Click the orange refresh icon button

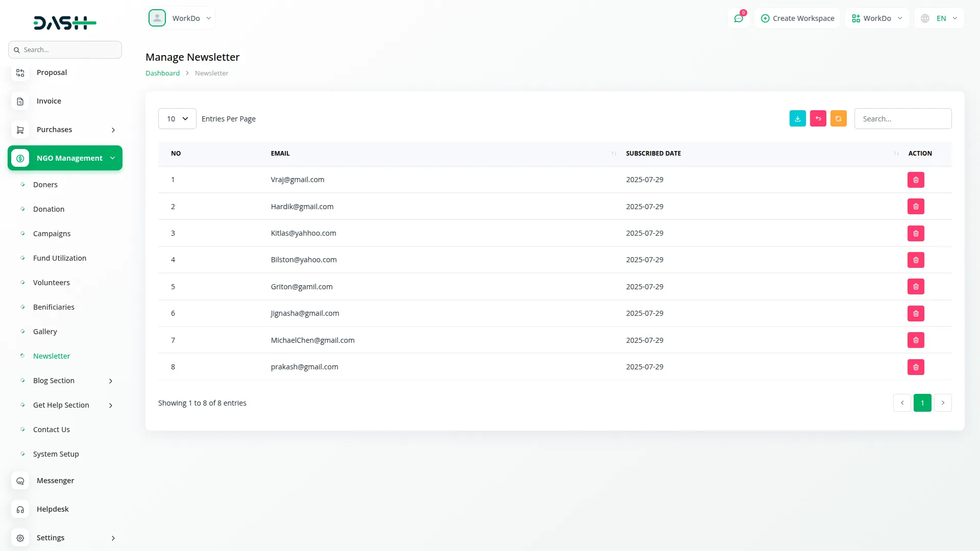[838, 118]
